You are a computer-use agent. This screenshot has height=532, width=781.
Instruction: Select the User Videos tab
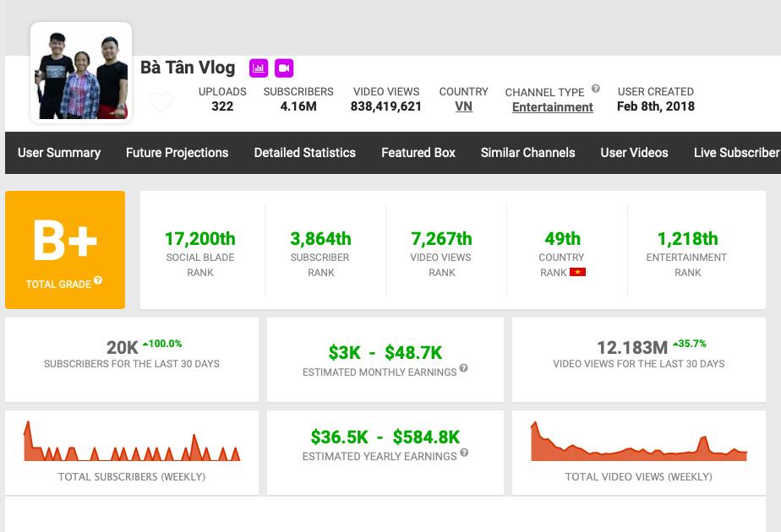point(634,153)
